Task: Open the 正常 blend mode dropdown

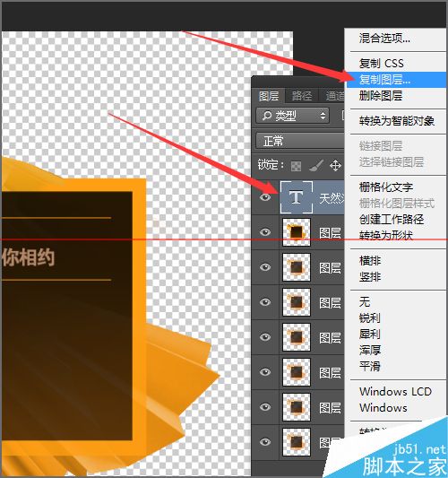Action: [300, 141]
